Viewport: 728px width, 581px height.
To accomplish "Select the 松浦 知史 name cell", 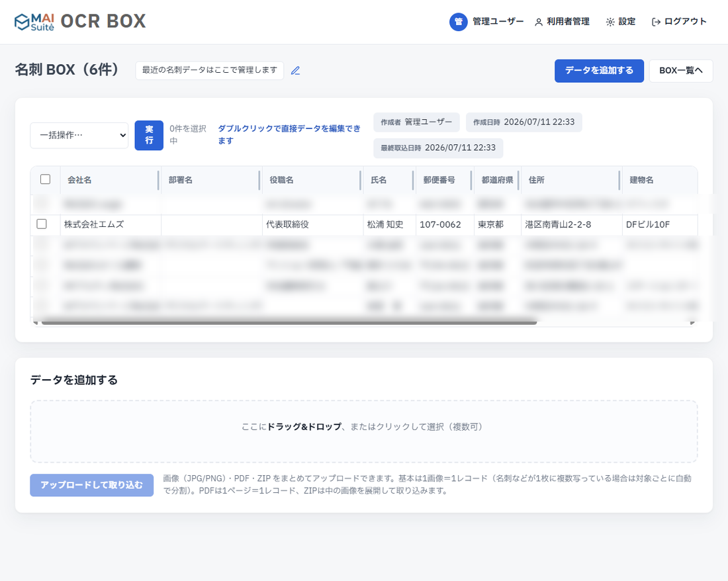I will click(x=390, y=224).
